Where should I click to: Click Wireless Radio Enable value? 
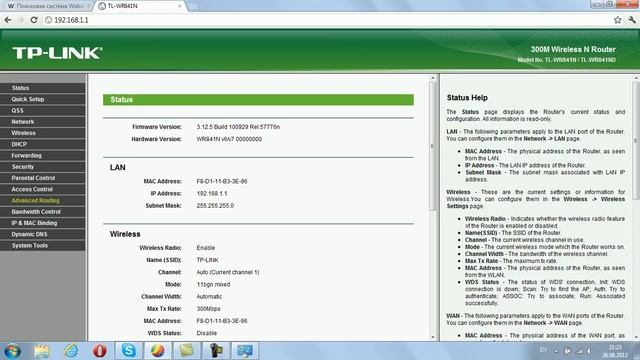206,248
